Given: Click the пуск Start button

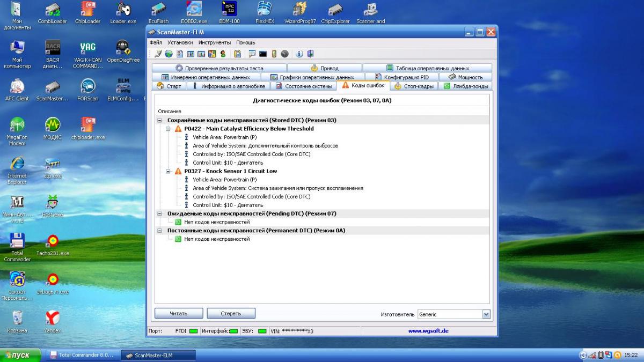Looking at the screenshot, I should click(x=21, y=355).
